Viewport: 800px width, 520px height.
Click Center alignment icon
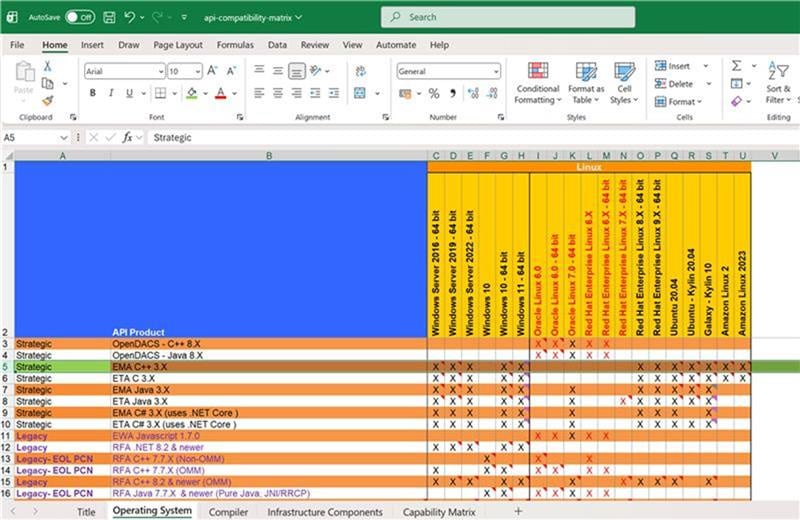(x=278, y=93)
